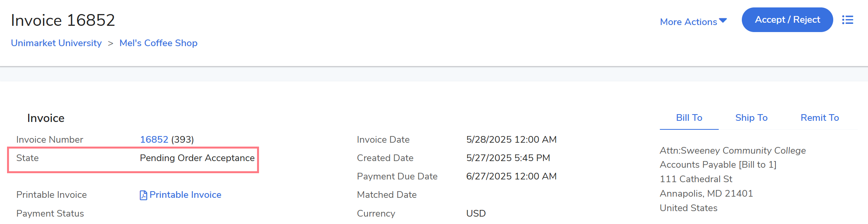
Task: Open the Ship To tab
Action: click(751, 118)
